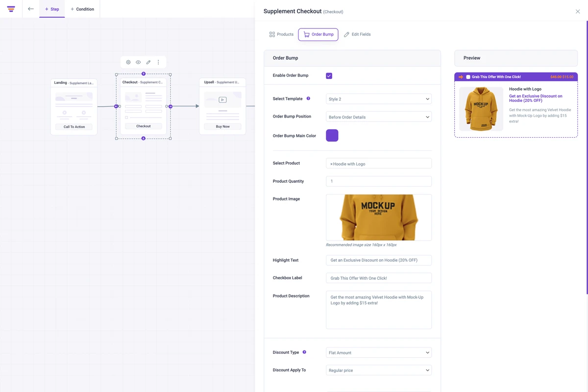
Task: Add a new Step
Action: point(52,9)
